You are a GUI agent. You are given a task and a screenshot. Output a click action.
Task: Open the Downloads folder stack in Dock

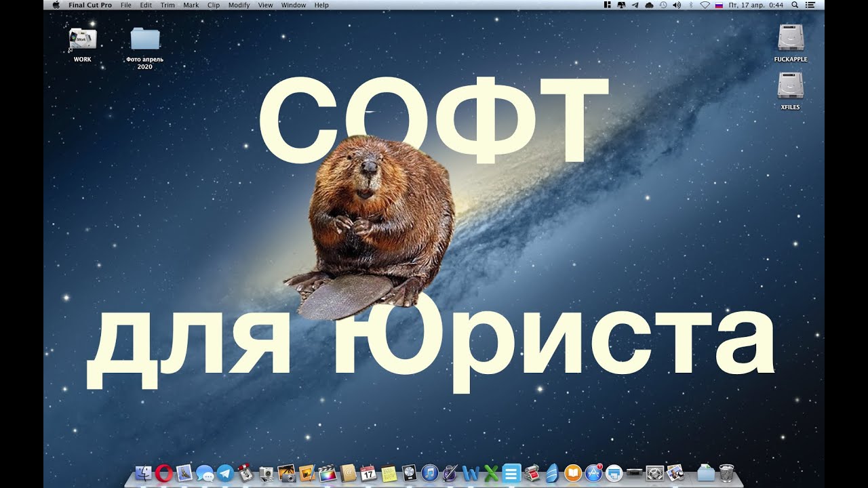coord(706,473)
